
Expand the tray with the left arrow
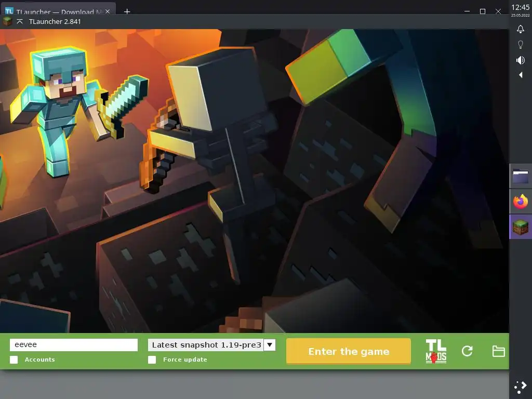[x=521, y=75]
